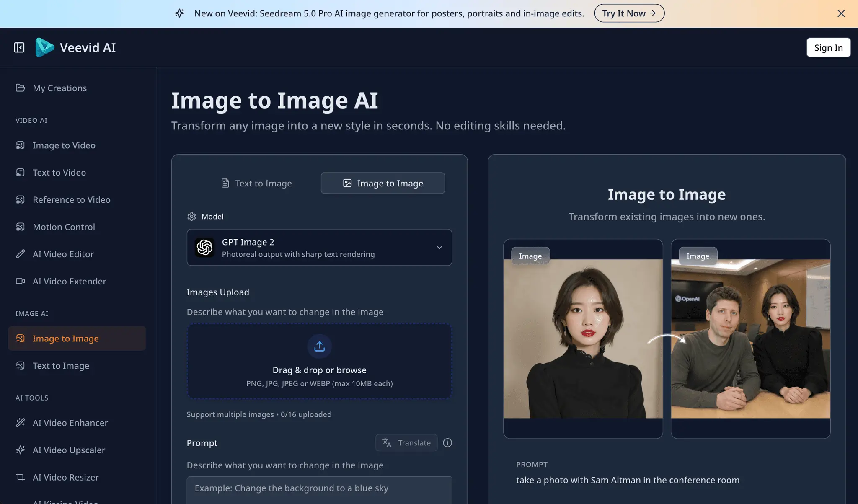Screen dimensions: 858x504
Task: Open the My Creations link
Action: coord(77,88)
